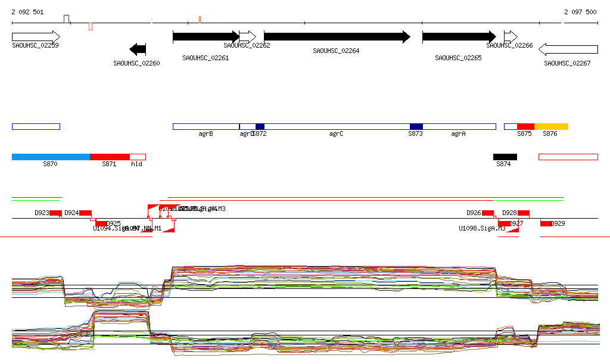Viewport: 610px width, 364px height.
Task: Select the hld outlined box
Action: [138, 157]
